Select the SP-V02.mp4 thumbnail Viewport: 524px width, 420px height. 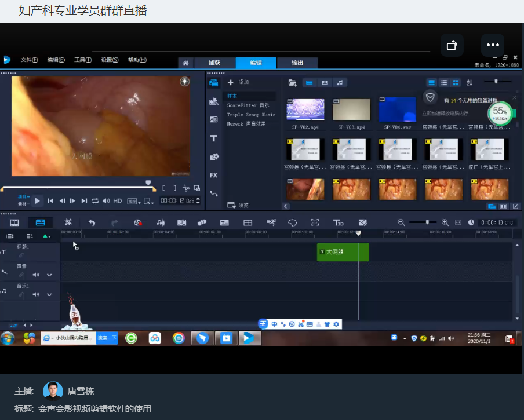click(x=305, y=109)
